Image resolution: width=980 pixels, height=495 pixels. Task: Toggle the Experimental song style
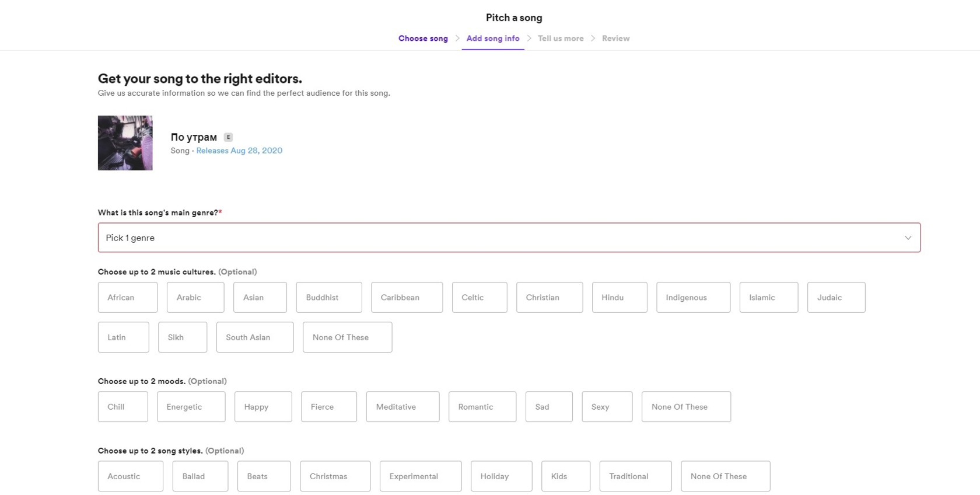pos(420,476)
